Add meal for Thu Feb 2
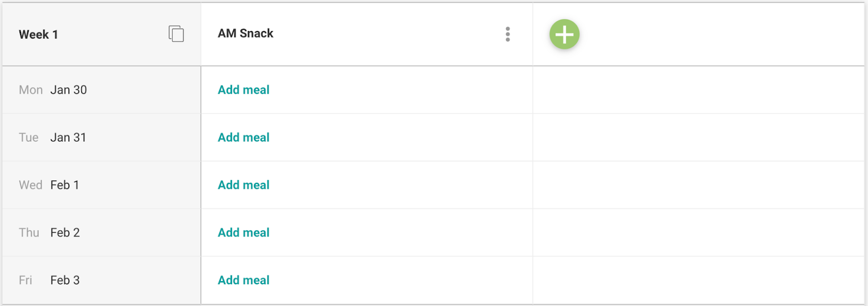The image size is (868, 306). [244, 233]
